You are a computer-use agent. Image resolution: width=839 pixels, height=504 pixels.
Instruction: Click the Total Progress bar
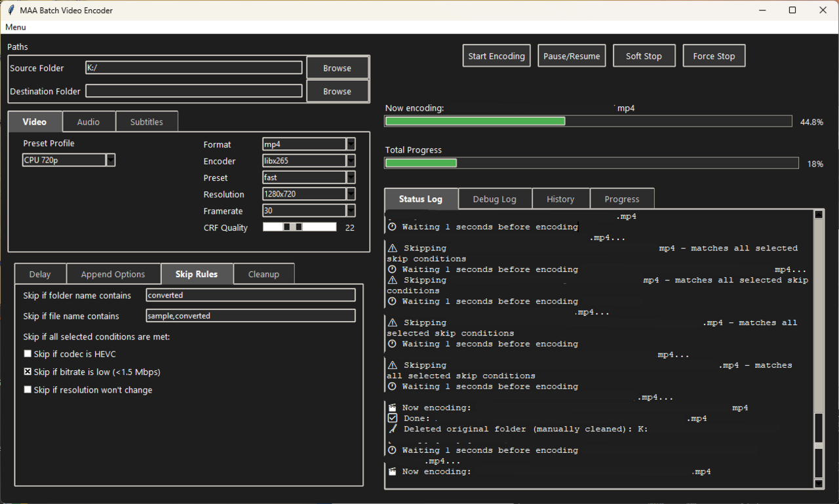591,163
